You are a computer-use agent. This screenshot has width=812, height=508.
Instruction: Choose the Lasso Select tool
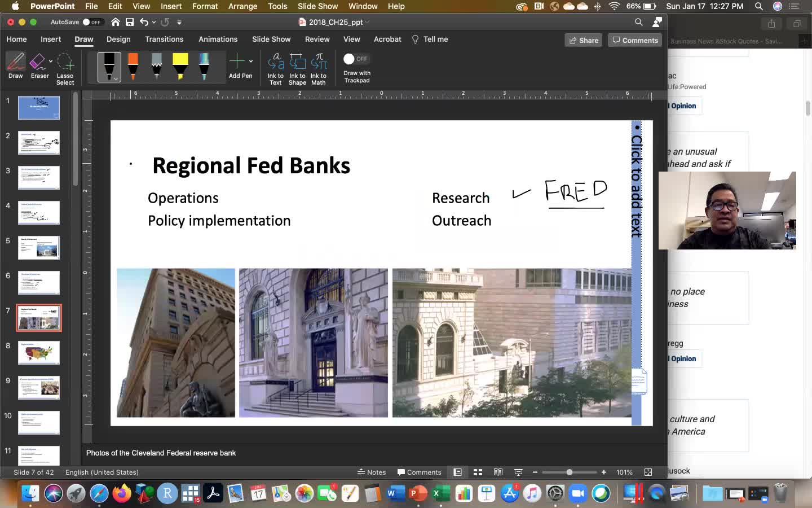65,69
